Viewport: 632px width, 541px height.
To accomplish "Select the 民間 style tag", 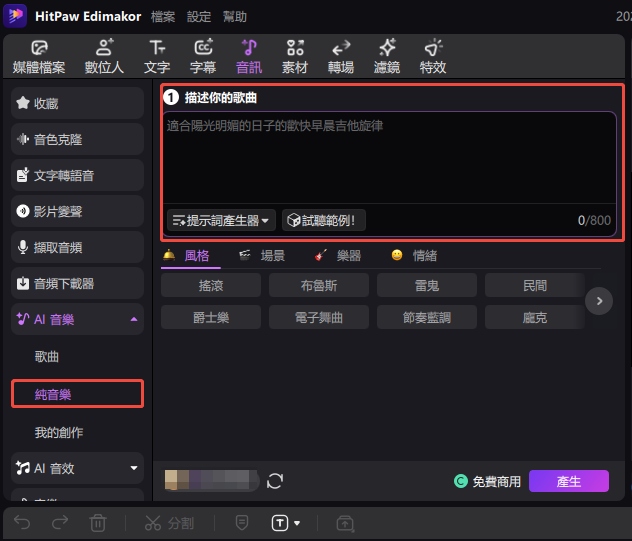I will pos(535,285).
